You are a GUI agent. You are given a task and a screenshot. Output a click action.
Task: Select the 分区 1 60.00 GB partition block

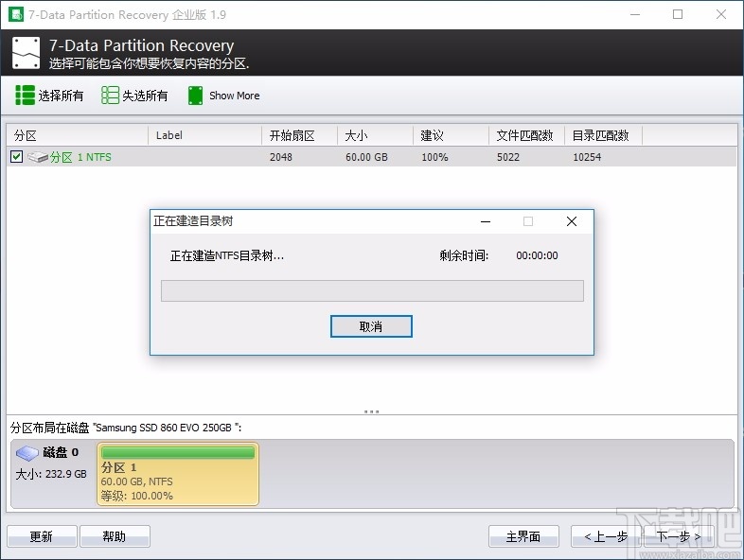tap(178, 474)
